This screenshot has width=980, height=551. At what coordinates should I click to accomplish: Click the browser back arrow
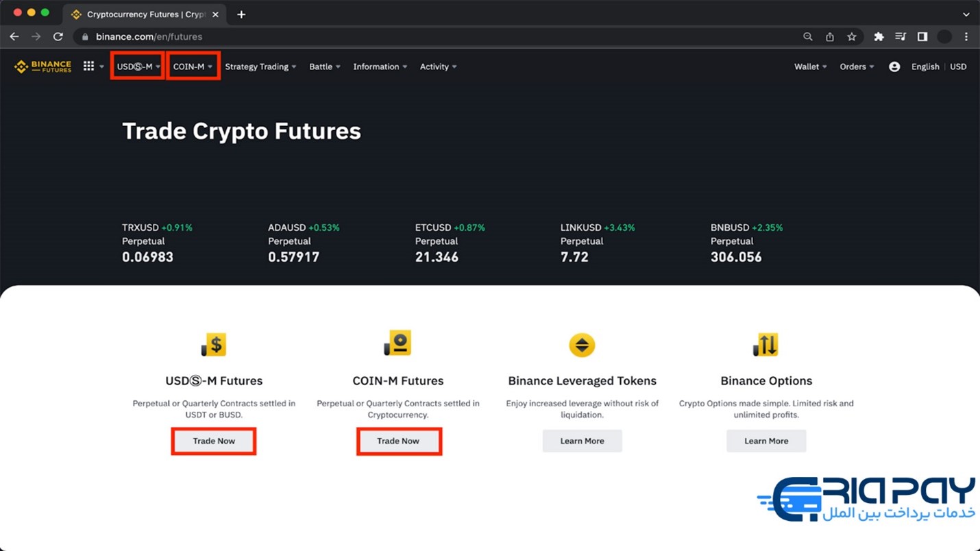(14, 36)
